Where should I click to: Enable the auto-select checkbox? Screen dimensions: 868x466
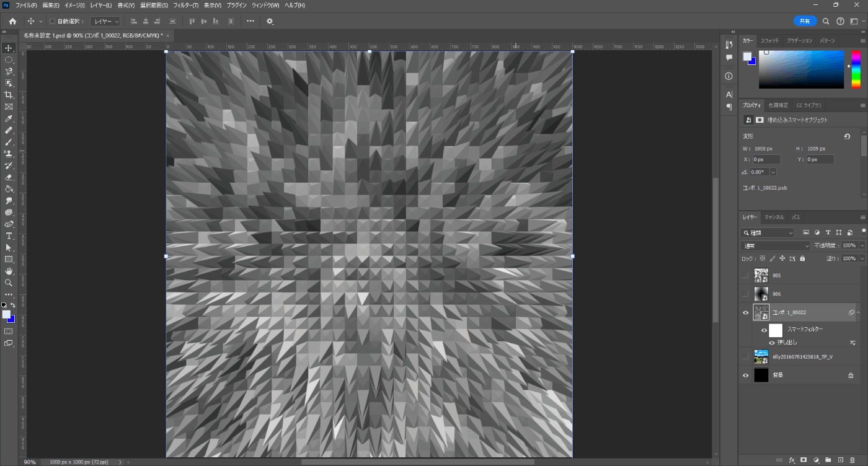tap(52, 21)
